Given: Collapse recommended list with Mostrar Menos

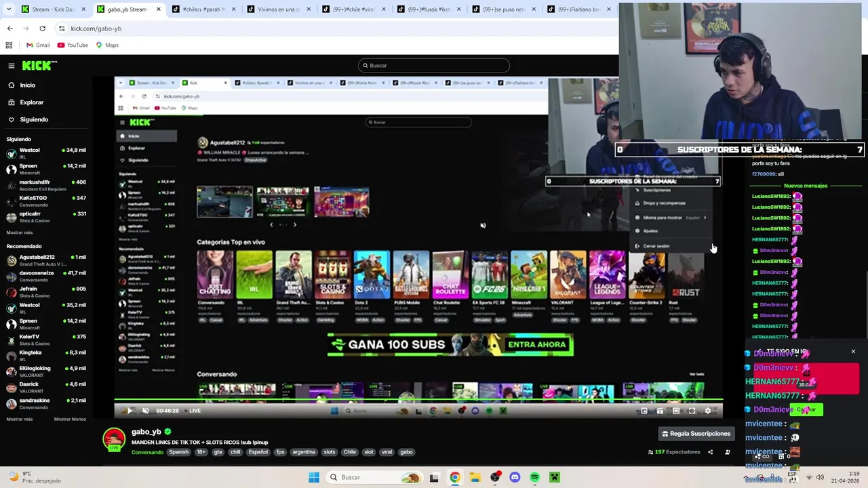Looking at the screenshot, I should [70, 420].
